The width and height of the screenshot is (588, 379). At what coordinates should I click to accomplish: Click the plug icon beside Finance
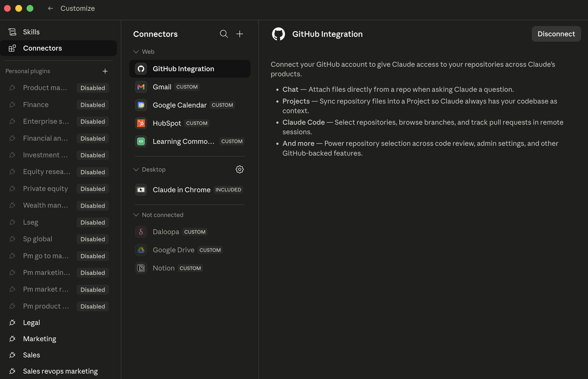[x=12, y=105]
